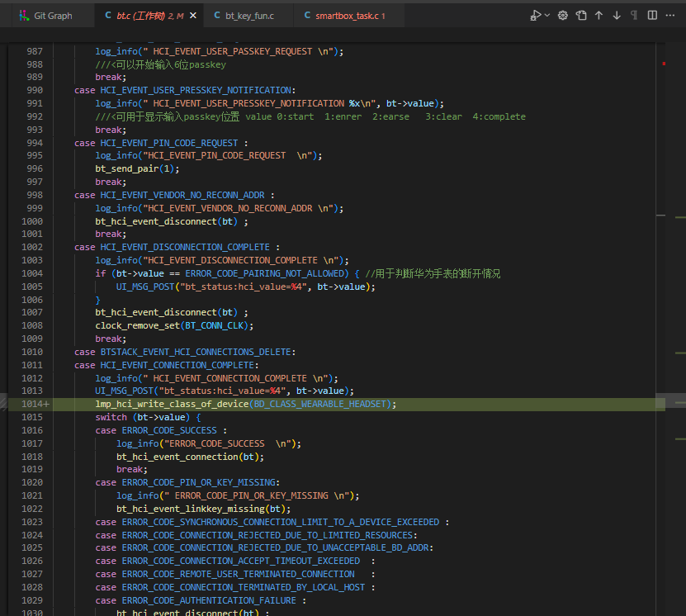Image resolution: width=686 pixels, height=616 pixels.
Task: Click the Open File icon in editor toolbar
Action: click(581, 16)
